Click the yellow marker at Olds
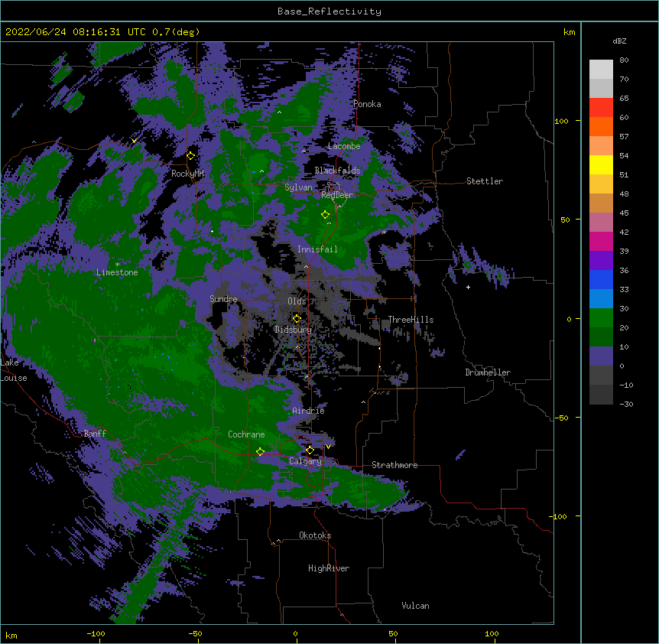Screen dimensions: 659x644 tap(297, 318)
